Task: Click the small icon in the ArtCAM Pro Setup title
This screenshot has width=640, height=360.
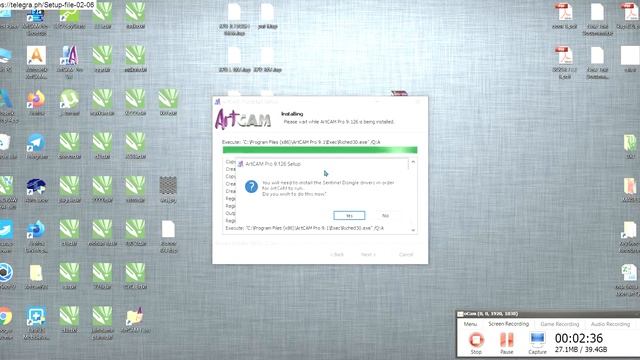Action: click(x=240, y=164)
